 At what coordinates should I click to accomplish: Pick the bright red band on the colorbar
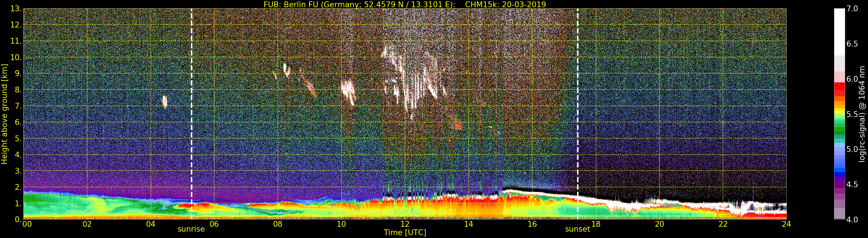click(x=839, y=86)
